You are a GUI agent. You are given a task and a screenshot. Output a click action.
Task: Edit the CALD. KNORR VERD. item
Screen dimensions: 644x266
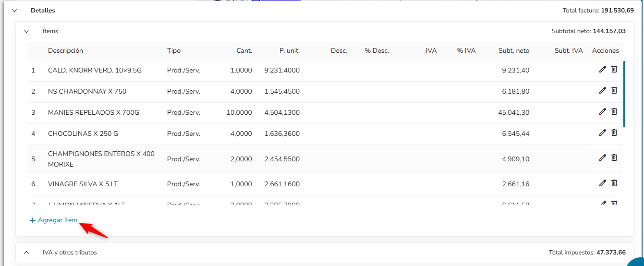603,69
